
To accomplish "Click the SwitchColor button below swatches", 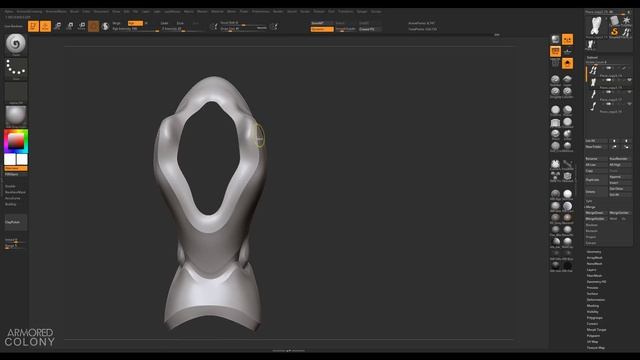I will pyautogui.click(x=16, y=169).
